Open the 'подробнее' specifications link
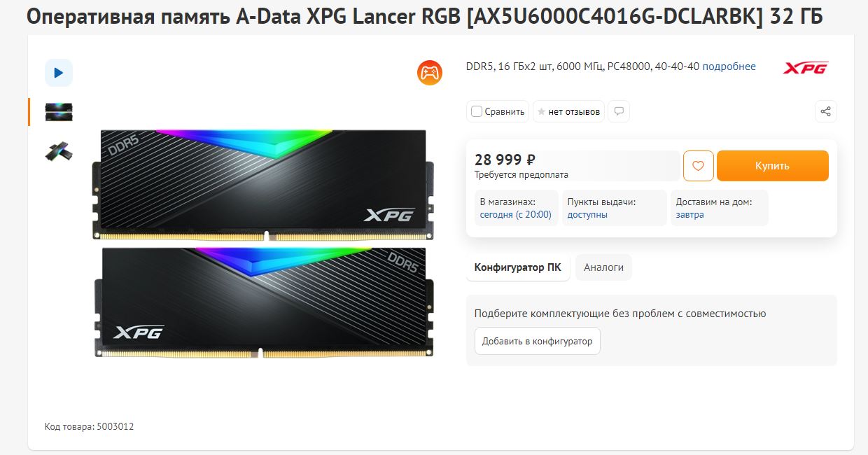Image resolution: width=868 pixels, height=455 pixels. pos(729,66)
